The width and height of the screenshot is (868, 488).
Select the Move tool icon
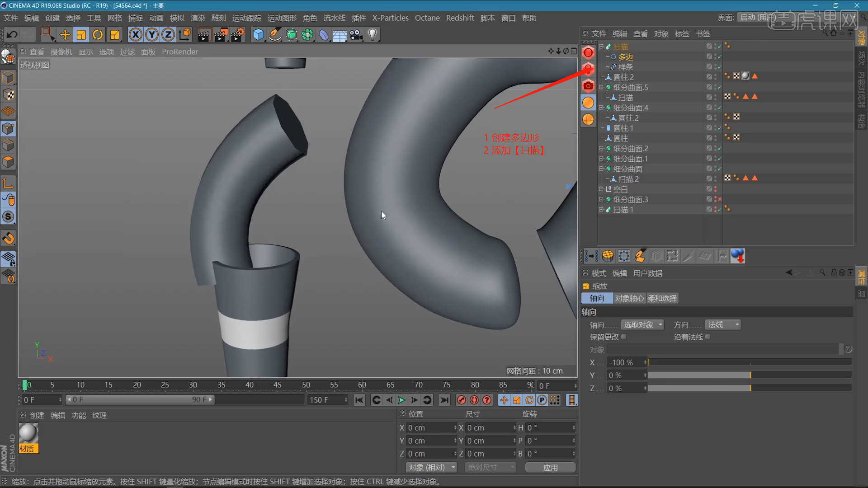[65, 35]
